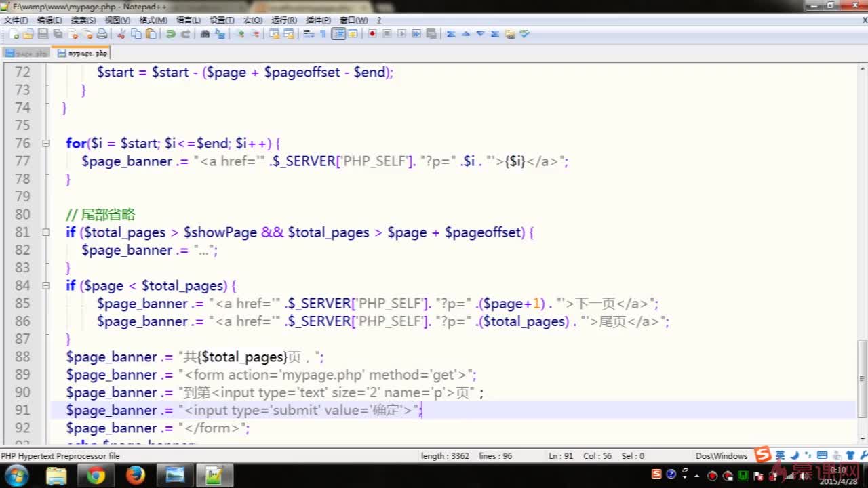Toggle Word Wrap toolbar button
The width and height of the screenshot is (868, 488).
click(309, 34)
